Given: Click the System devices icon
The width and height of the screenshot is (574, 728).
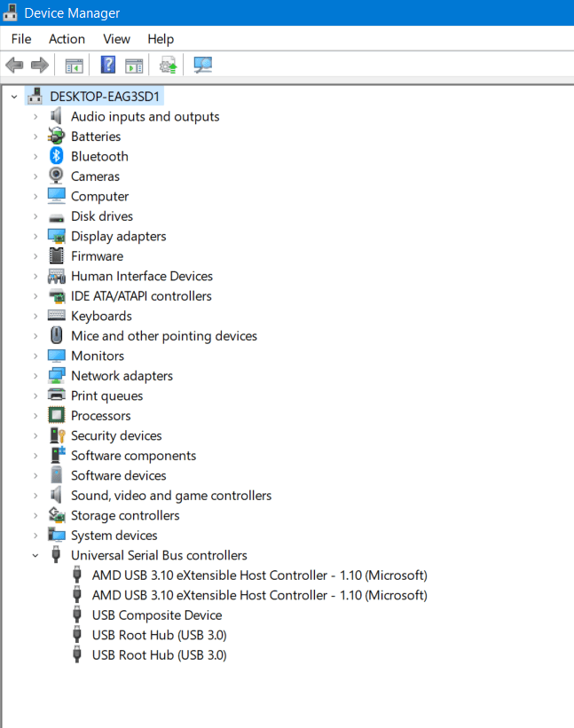Looking at the screenshot, I should coord(56,535).
